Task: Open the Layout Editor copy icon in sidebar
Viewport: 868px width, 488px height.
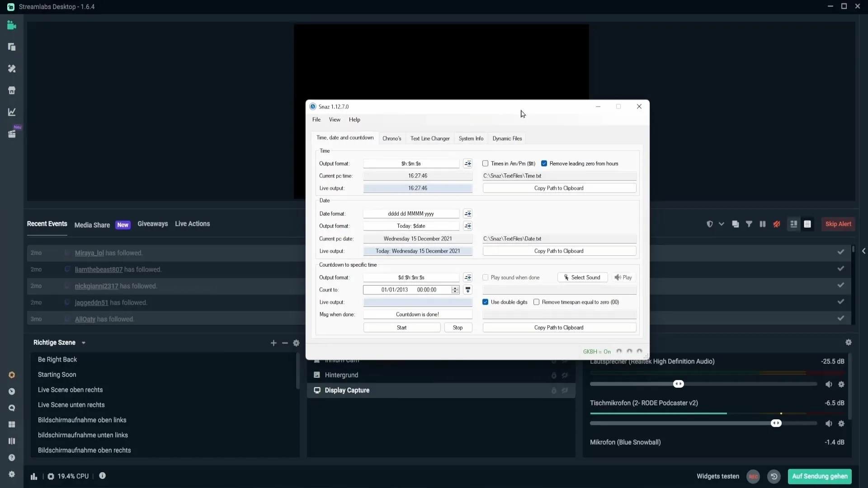Action: coord(12,47)
